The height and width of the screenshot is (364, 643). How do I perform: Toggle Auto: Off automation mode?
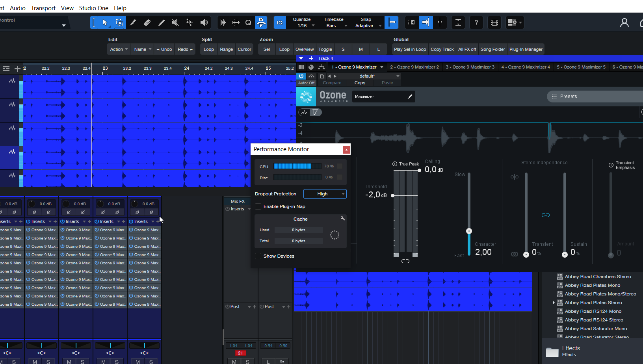click(x=306, y=83)
